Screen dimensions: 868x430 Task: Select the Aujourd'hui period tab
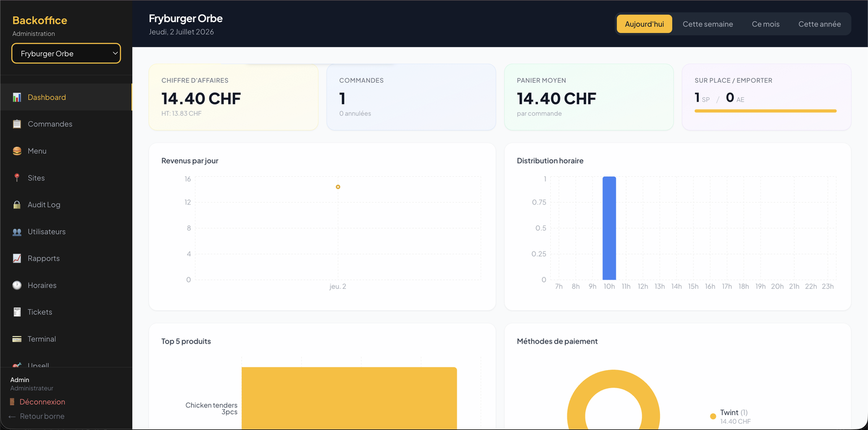644,24
